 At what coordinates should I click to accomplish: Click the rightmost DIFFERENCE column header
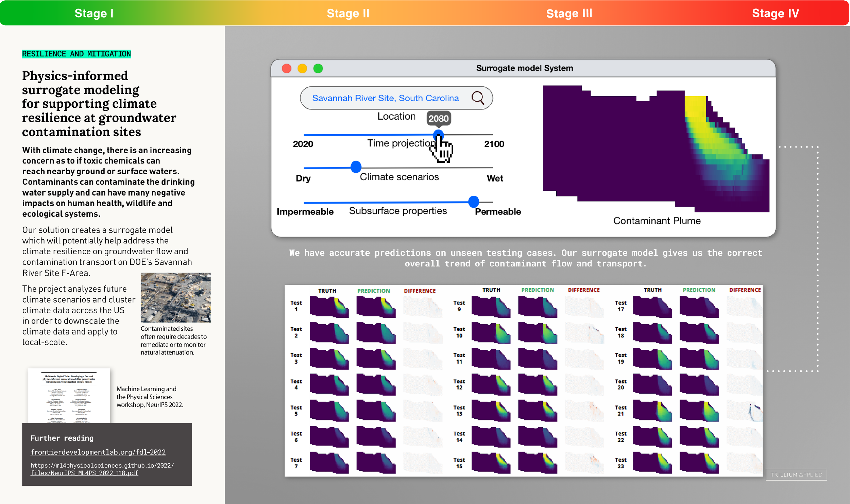[x=745, y=290]
